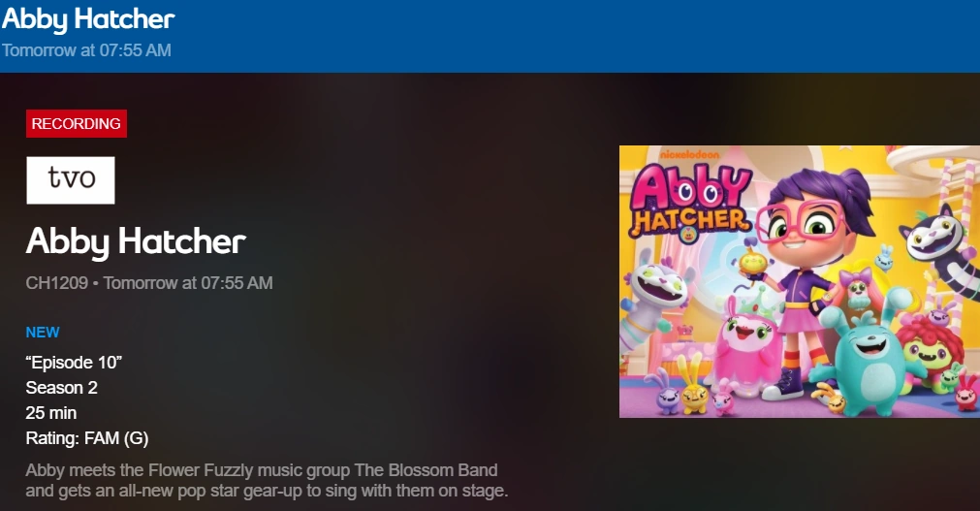
Task: Open the tvo channel logo
Action: (x=71, y=180)
